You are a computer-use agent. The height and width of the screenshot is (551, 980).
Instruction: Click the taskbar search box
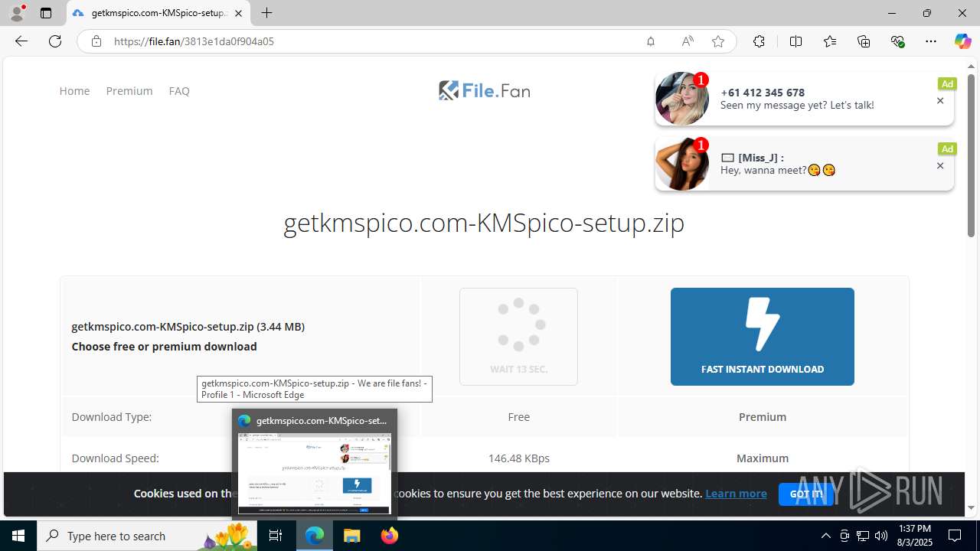(148, 536)
